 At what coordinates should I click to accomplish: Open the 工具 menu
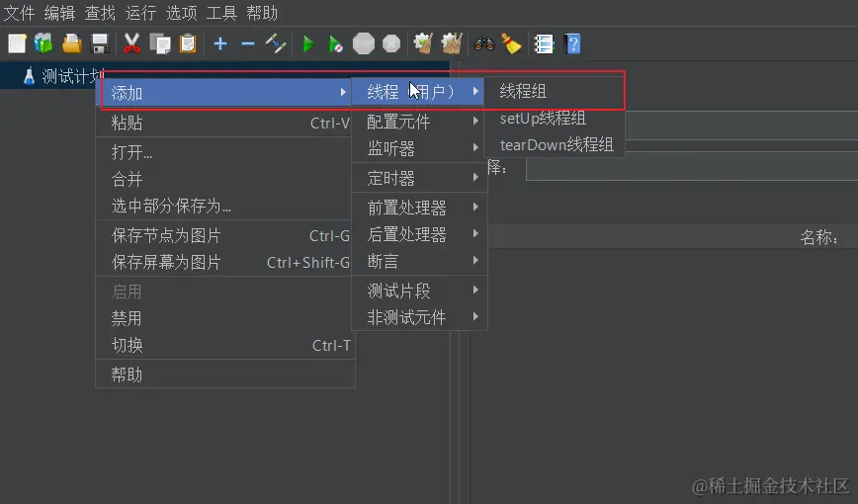pyautogui.click(x=221, y=13)
